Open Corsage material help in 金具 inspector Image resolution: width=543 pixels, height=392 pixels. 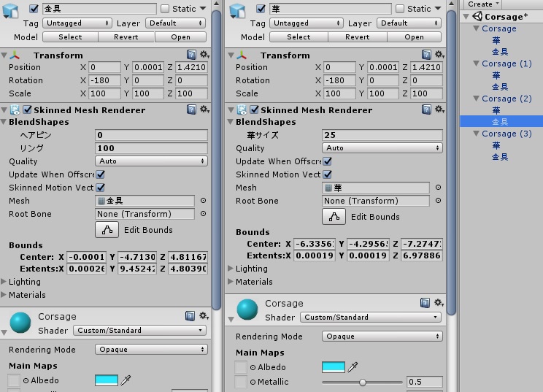(x=190, y=316)
